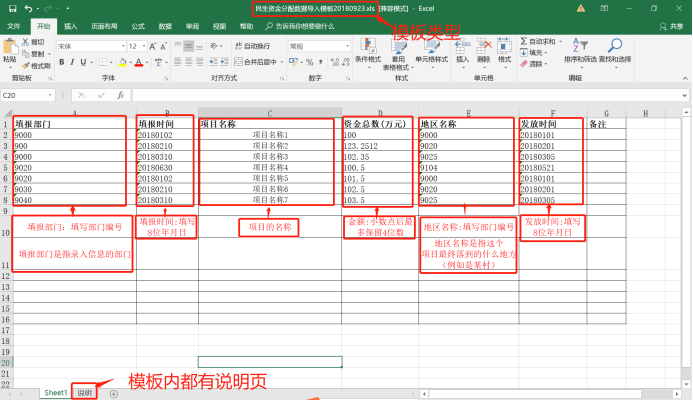
Task: Toggle Italic formatting
Action: pyautogui.click(x=72, y=62)
